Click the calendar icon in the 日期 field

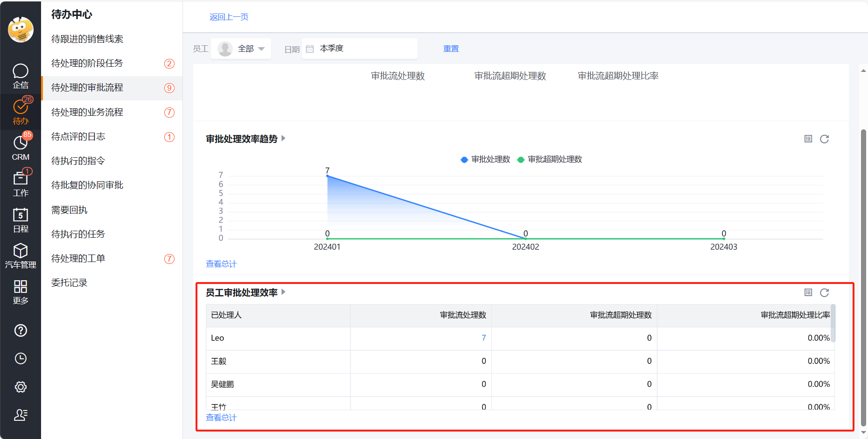309,49
